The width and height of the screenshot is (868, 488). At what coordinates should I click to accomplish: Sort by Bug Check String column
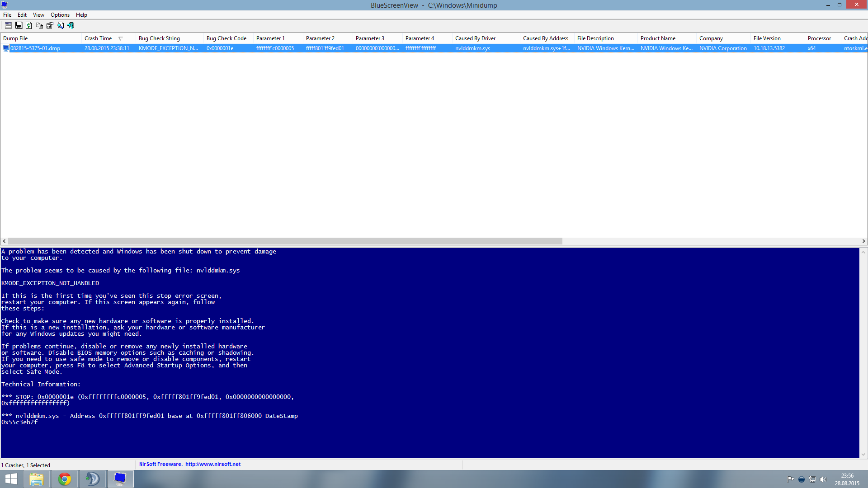pos(159,38)
